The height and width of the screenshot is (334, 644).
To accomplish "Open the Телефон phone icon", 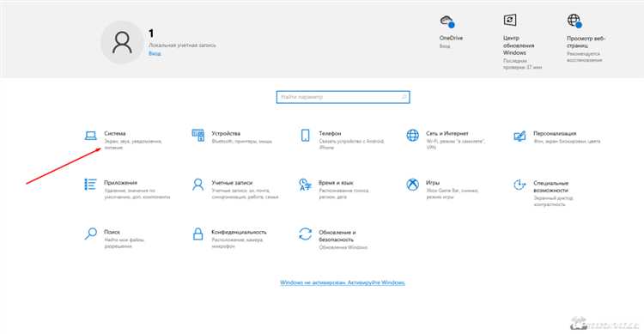I will click(305, 135).
